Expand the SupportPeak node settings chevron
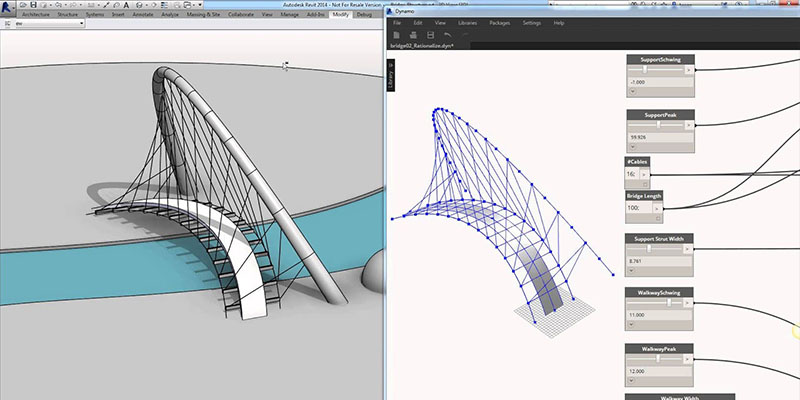 tap(633, 147)
